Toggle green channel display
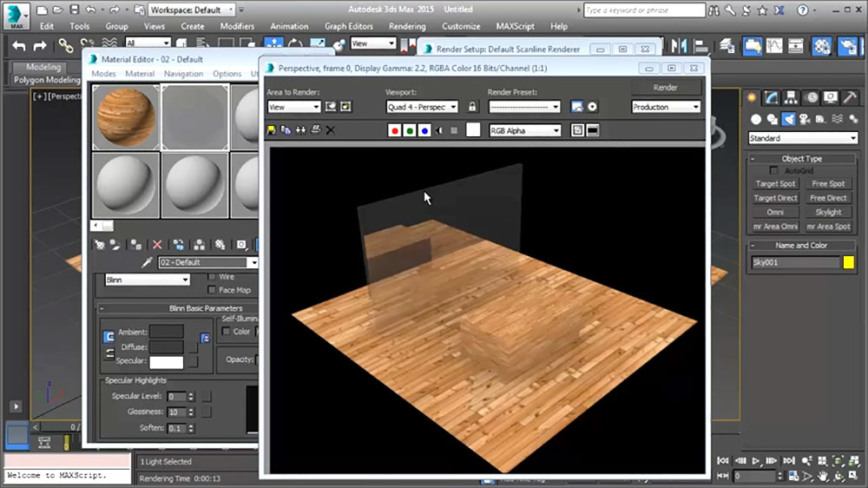Image resolution: width=868 pixels, height=488 pixels. (x=409, y=130)
